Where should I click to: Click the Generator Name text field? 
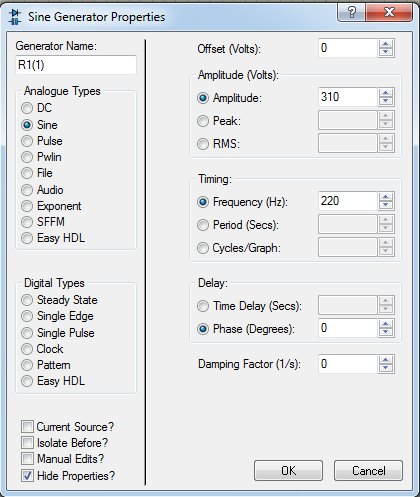pos(76,65)
